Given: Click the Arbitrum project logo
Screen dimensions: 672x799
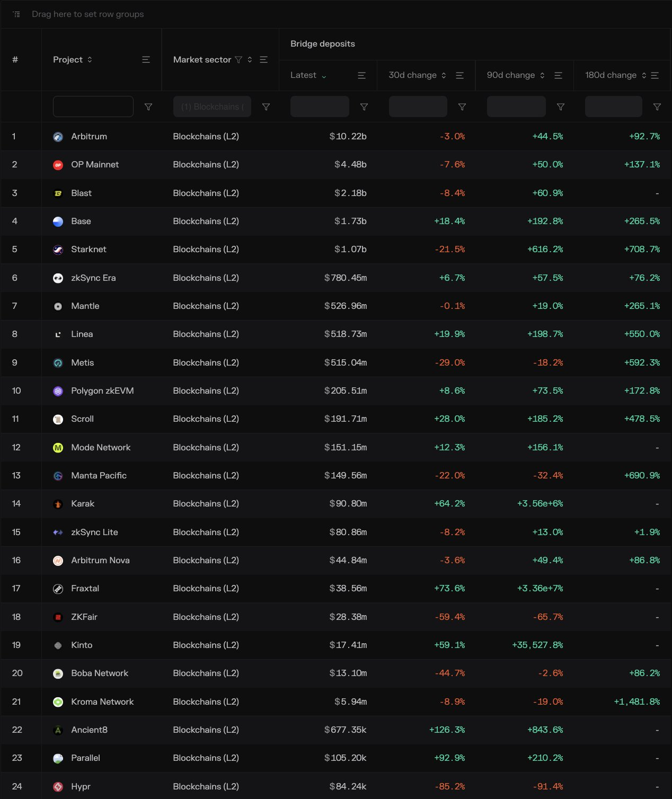Looking at the screenshot, I should [58, 136].
